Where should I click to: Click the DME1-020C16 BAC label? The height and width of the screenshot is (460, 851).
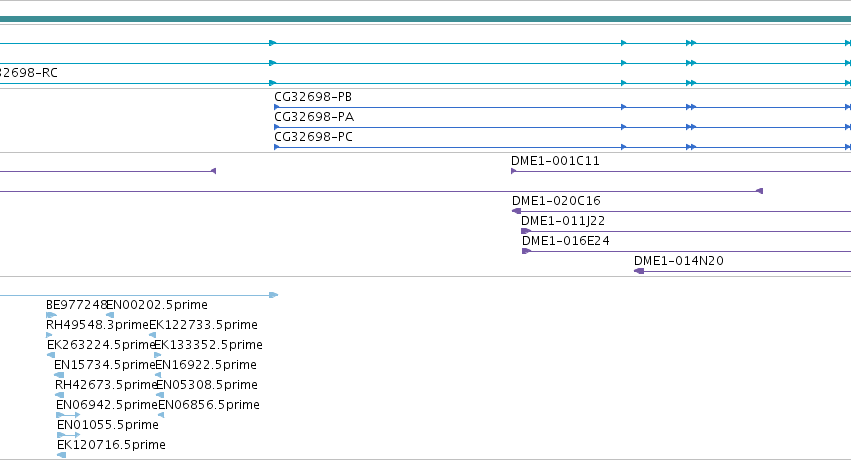coord(556,201)
